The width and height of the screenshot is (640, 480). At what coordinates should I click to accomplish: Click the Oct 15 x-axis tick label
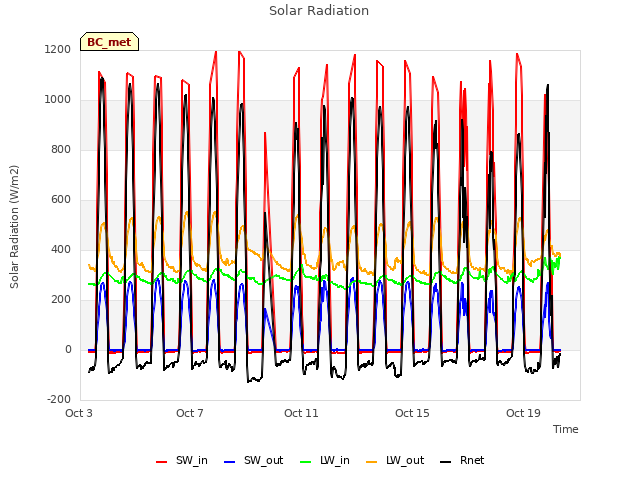[412, 413]
